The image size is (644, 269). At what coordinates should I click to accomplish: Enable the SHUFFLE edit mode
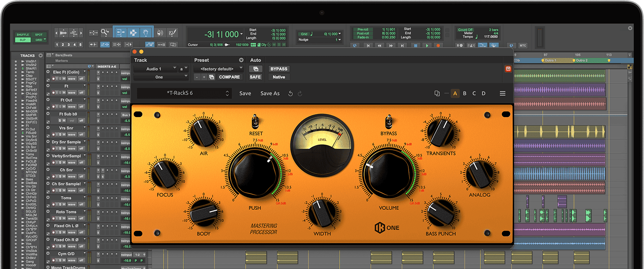pos(23,35)
